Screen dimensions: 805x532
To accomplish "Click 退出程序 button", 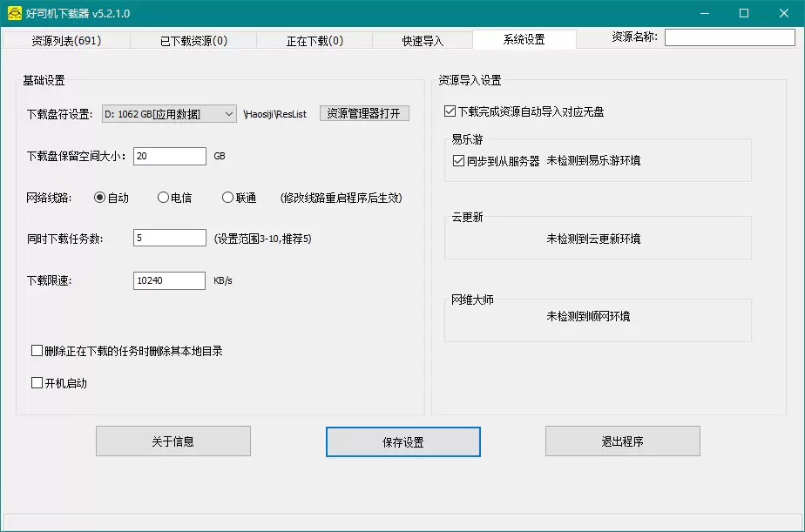I will [622, 441].
